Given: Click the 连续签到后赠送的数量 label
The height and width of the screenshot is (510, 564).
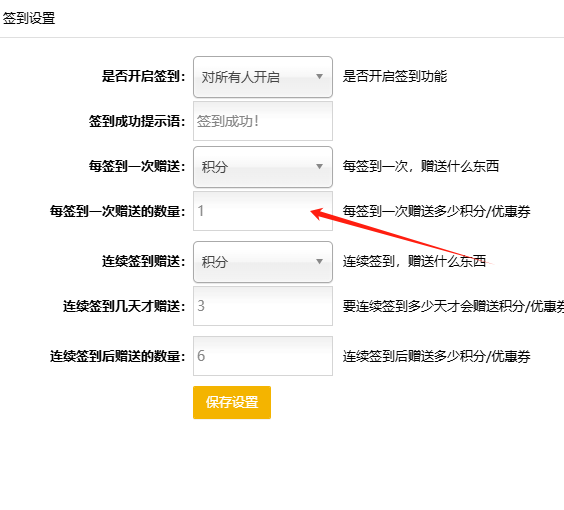Looking at the screenshot, I should [118, 356].
